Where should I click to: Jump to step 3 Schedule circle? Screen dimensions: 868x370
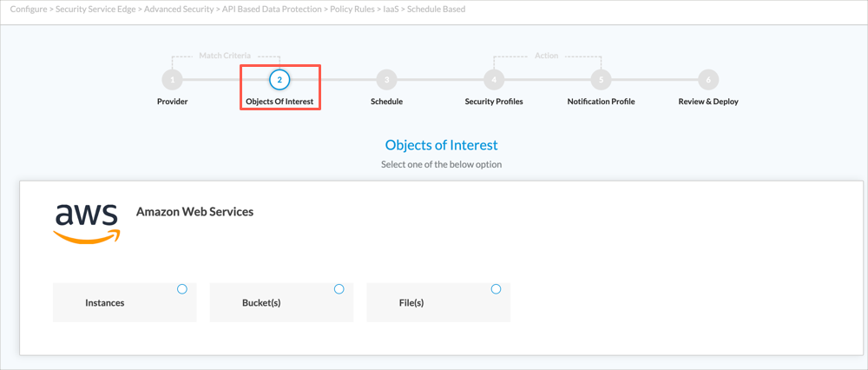386,80
